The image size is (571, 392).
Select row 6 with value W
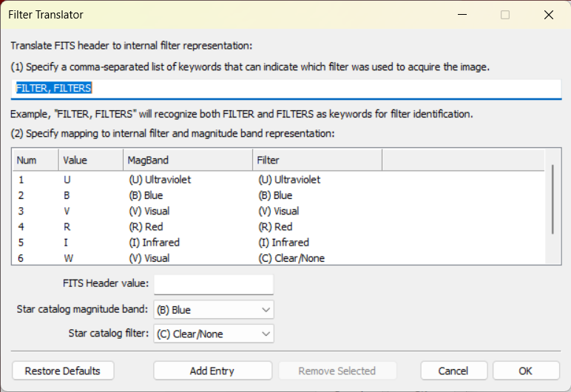tap(279, 257)
